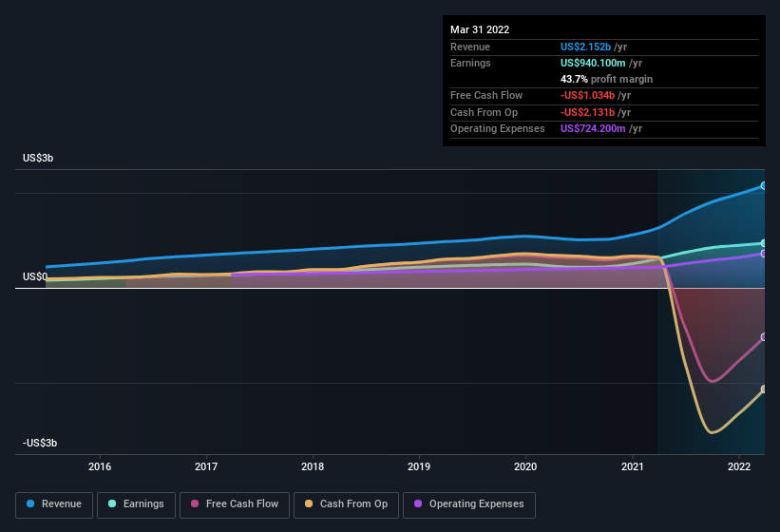Click the Revenue label in tooltip
Viewport: 780px width, 532px height.
470,47
